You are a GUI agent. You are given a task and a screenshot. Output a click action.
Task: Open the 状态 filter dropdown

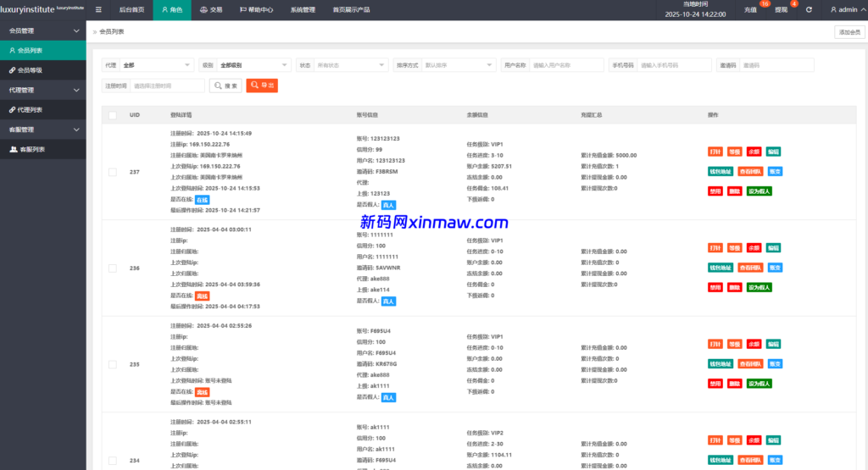(x=350, y=65)
